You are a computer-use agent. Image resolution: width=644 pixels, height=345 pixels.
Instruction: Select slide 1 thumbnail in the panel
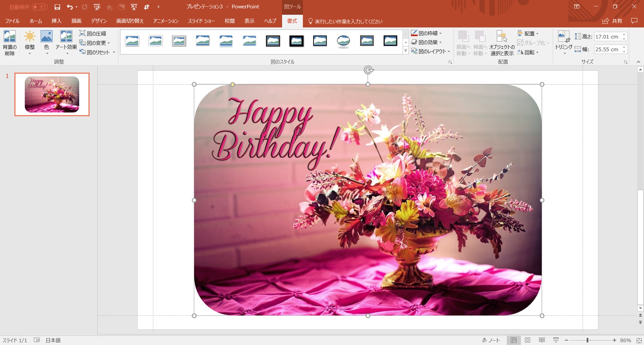tap(52, 94)
